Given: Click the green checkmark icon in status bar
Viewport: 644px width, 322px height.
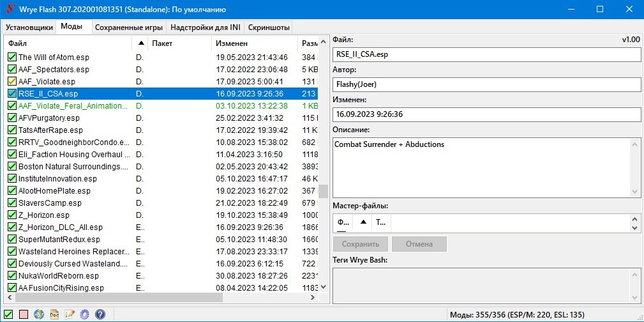Looking at the screenshot, I should 9,314.
